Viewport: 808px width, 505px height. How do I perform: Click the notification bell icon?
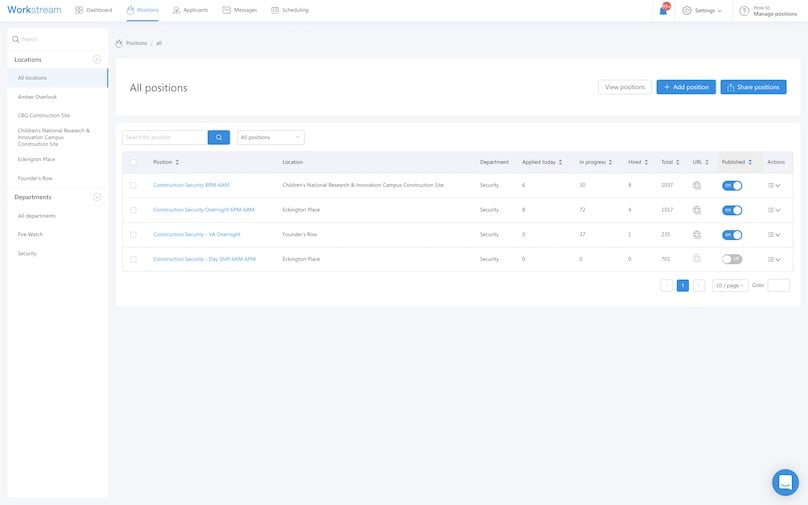[664, 10]
